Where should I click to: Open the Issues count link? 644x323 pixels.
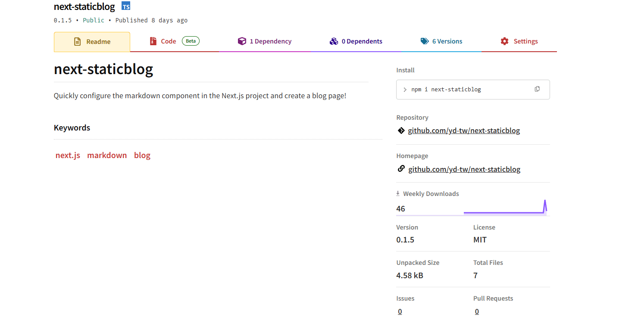click(x=400, y=311)
